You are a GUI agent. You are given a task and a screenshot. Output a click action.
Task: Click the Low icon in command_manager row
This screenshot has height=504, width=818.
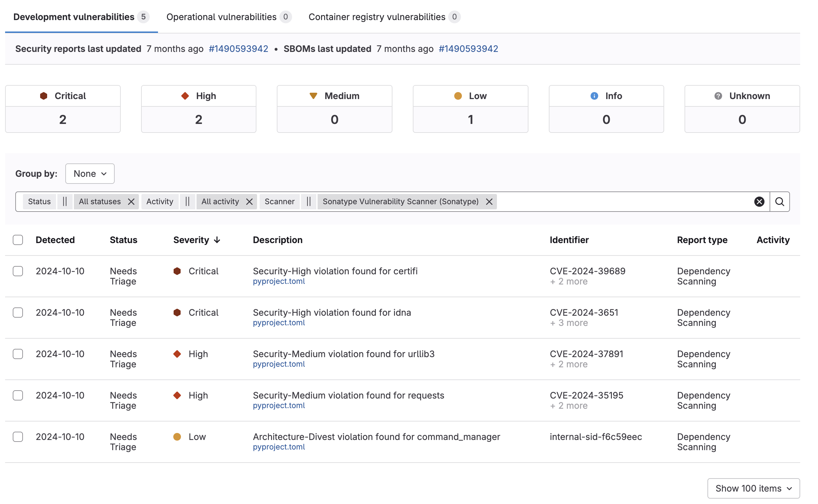(x=177, y=437)
